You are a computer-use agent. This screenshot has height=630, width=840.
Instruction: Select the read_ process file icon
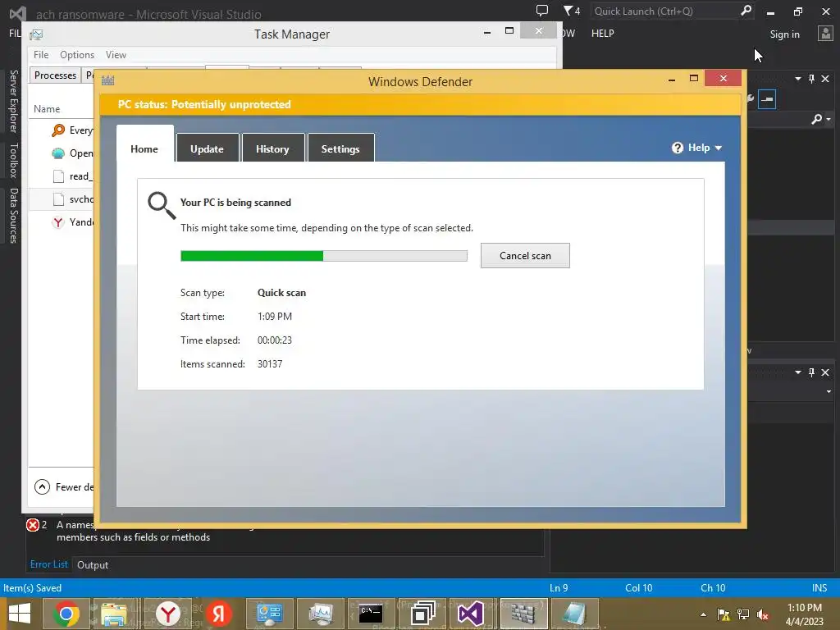pos(58,176)
